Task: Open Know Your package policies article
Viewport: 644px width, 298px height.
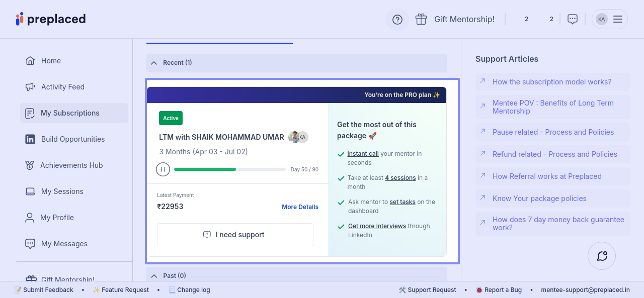Action: pyautogui.click(x=552, y=198)
